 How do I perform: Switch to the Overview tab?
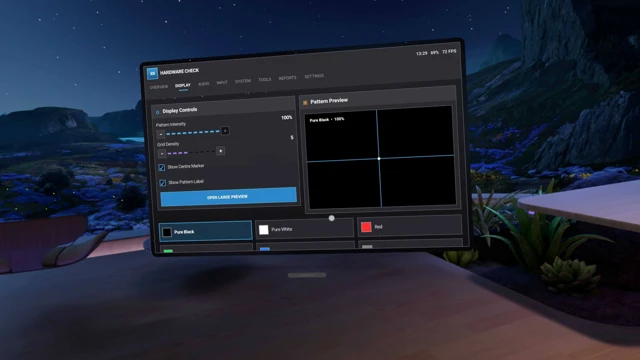[x=159, y=87]
